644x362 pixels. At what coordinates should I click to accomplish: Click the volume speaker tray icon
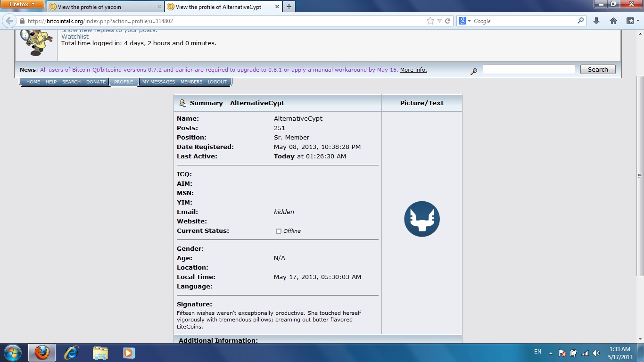[x=596, y=353]
